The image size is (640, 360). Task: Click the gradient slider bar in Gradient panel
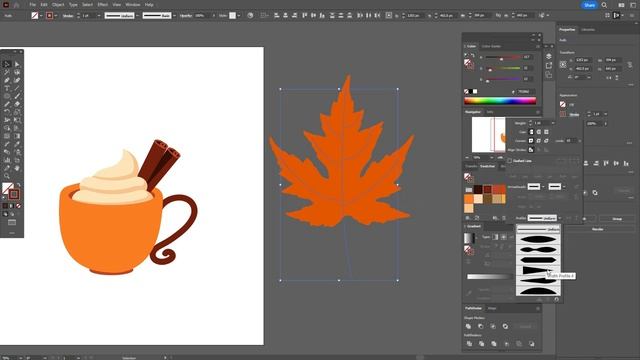click(489, 277)
